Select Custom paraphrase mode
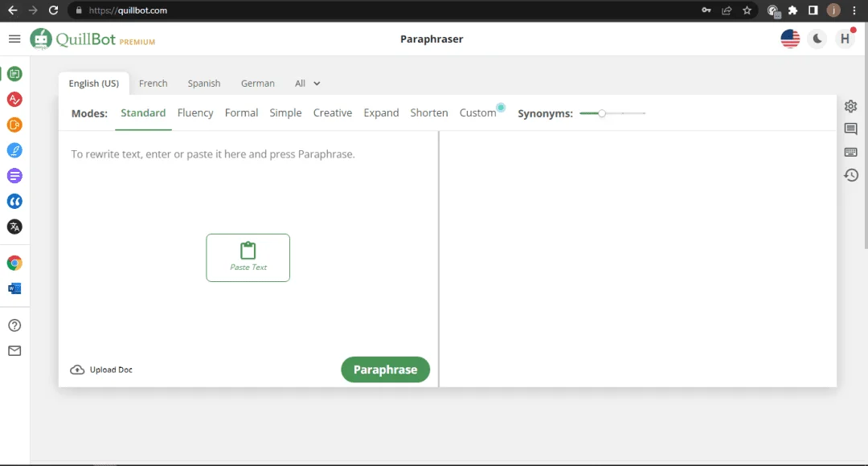868x466 pixels. [477, 113]
